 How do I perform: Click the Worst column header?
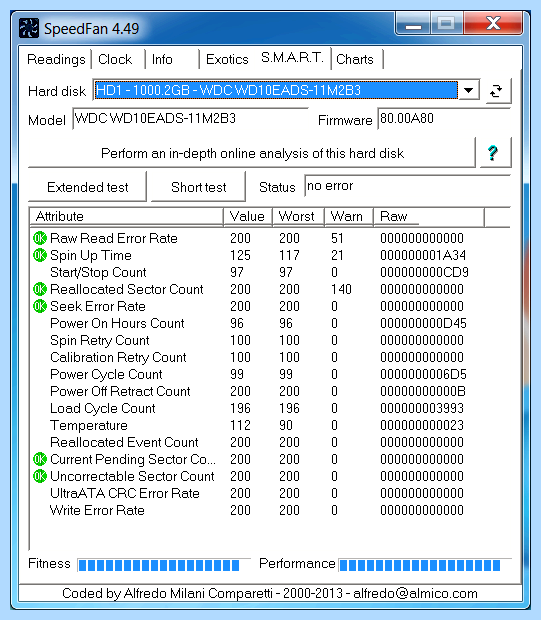298,216
